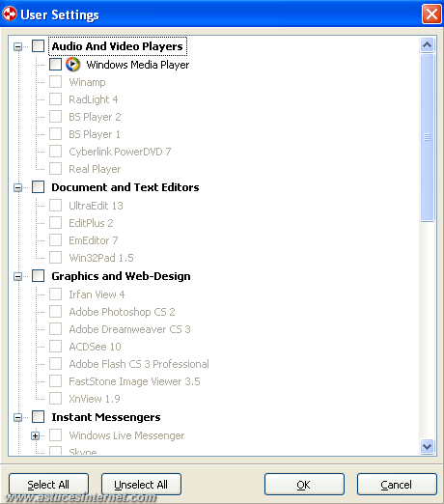The image size is (444, 504).
Task: Collapse the Graphics and Web-Design group
Action: [18, 276]
